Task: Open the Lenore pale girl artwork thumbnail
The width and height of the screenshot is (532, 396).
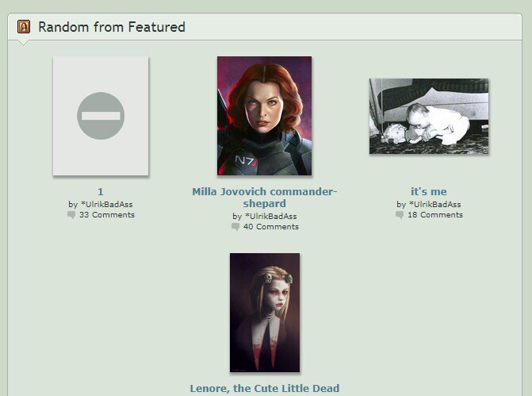Action: (265, 313)
